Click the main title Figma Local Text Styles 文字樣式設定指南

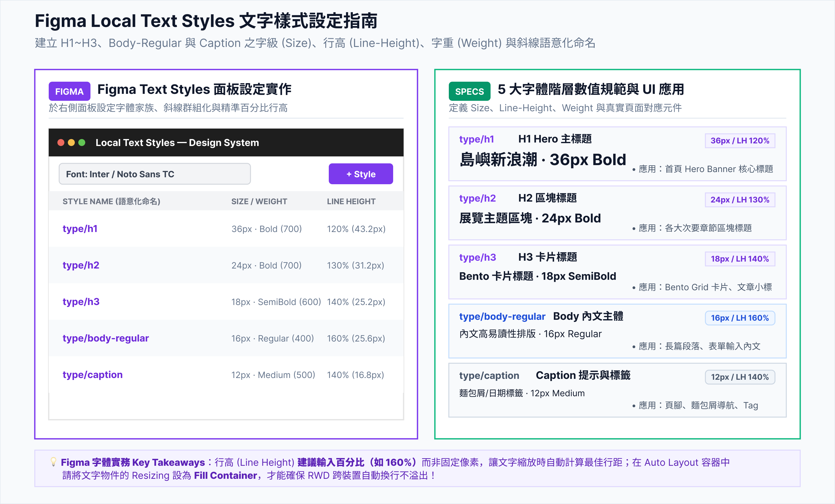click(206, 21)
